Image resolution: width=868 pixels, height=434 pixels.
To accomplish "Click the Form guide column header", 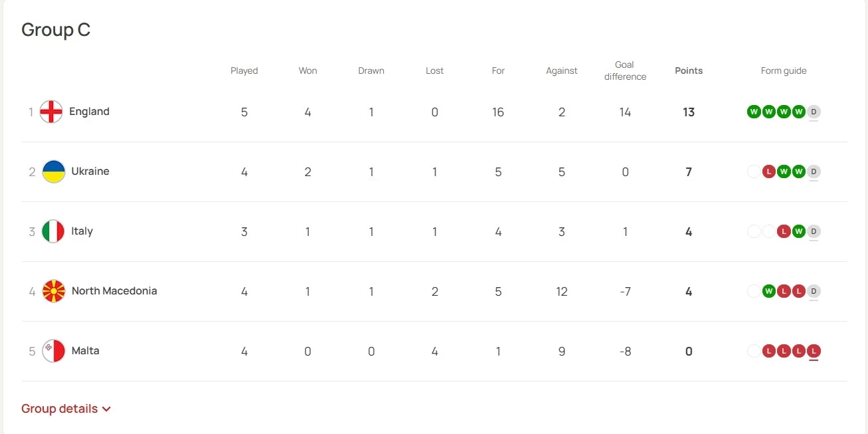I will point(784,70).
